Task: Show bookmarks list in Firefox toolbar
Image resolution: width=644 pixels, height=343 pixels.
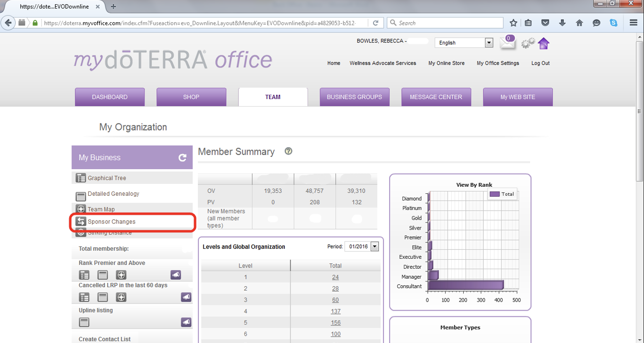Action: (x=528, y=23)
